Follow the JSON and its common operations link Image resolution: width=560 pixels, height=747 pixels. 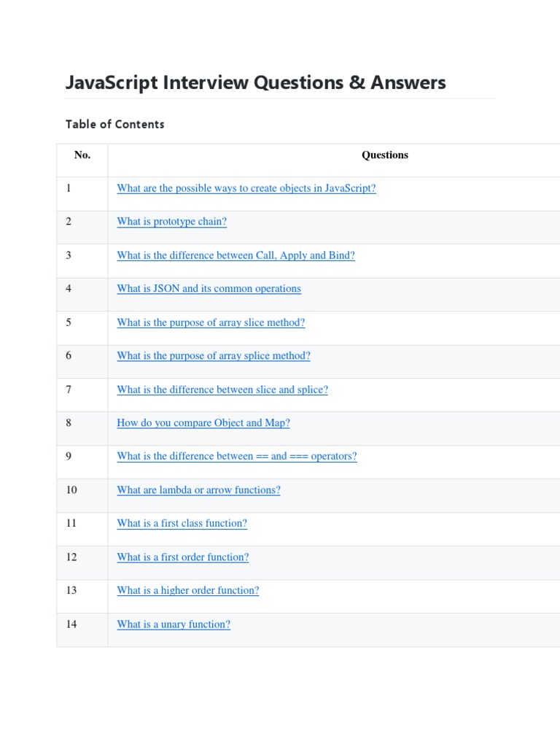point(209,289)
